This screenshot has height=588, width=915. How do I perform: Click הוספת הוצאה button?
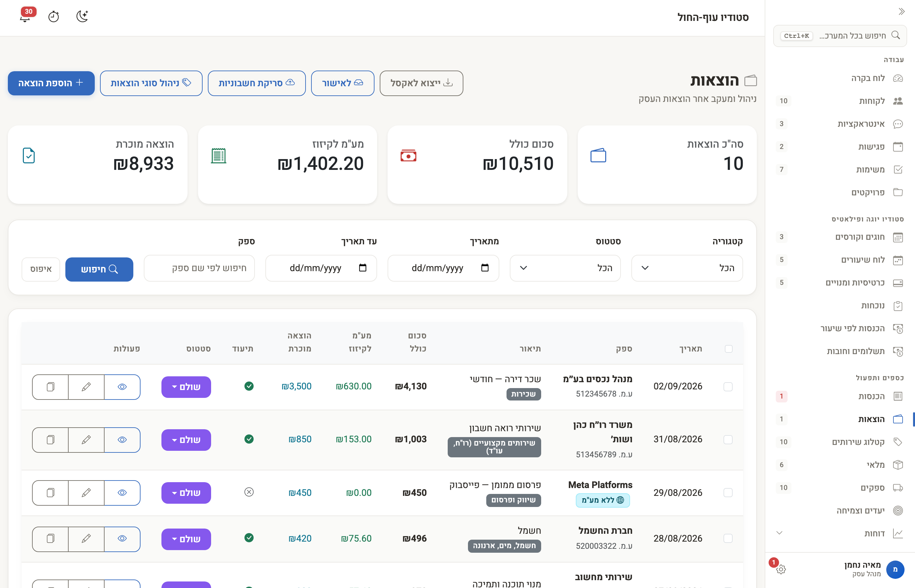pos(51,83)
